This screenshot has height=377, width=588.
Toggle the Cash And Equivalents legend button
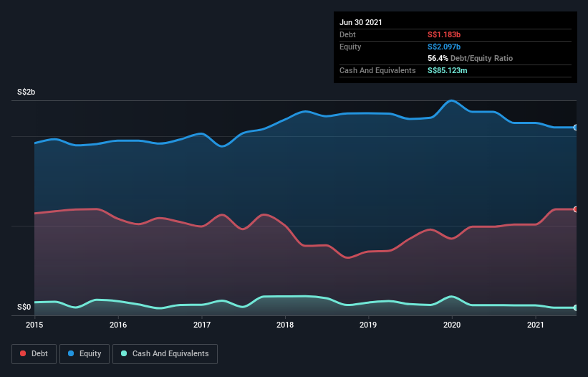(165, 354)
